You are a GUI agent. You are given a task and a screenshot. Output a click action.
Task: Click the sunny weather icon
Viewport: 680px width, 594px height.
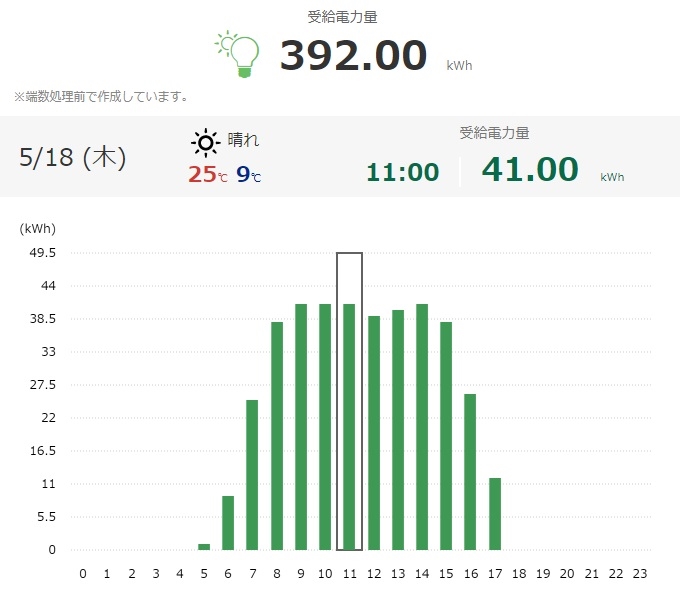tap(206, 143)
